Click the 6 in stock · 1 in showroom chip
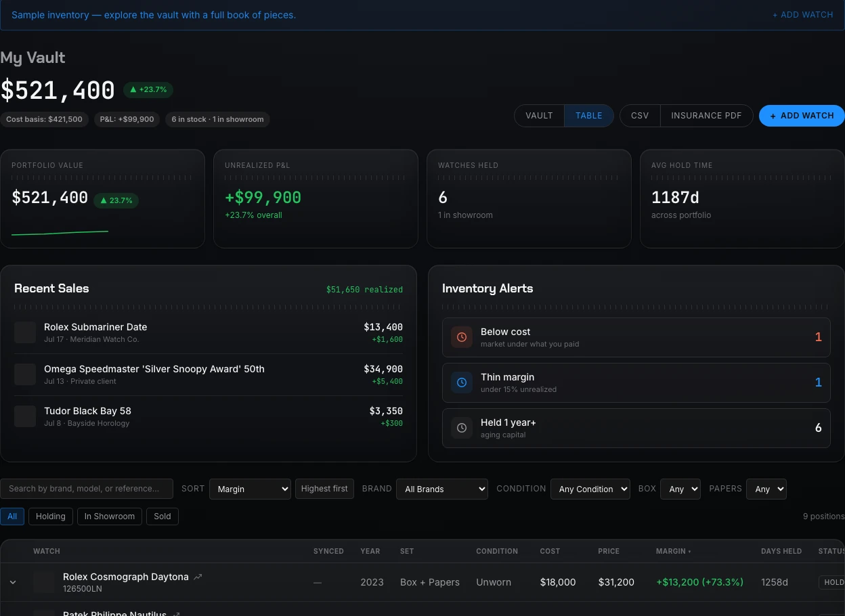This screenshot has width=845, height=616. click(x=217, y=119)
